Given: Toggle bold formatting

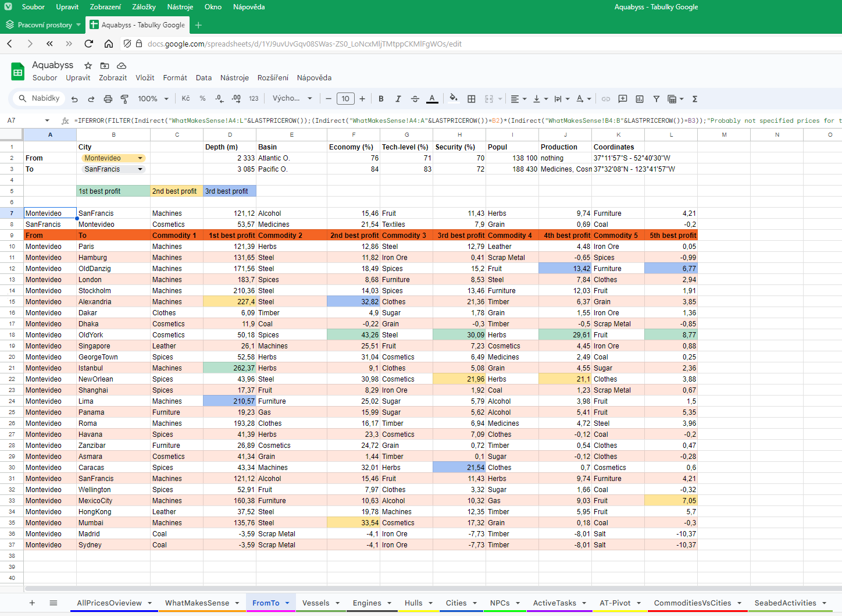Looking at the screenshot, I should coord(381,99).
